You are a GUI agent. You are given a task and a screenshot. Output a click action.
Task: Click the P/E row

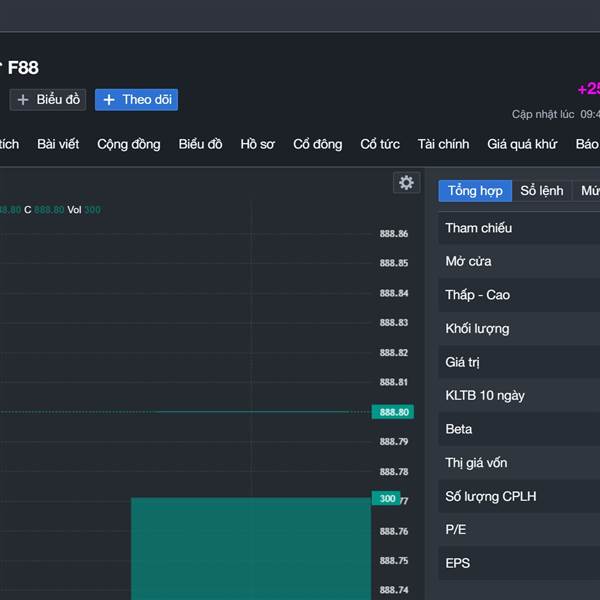519,530
